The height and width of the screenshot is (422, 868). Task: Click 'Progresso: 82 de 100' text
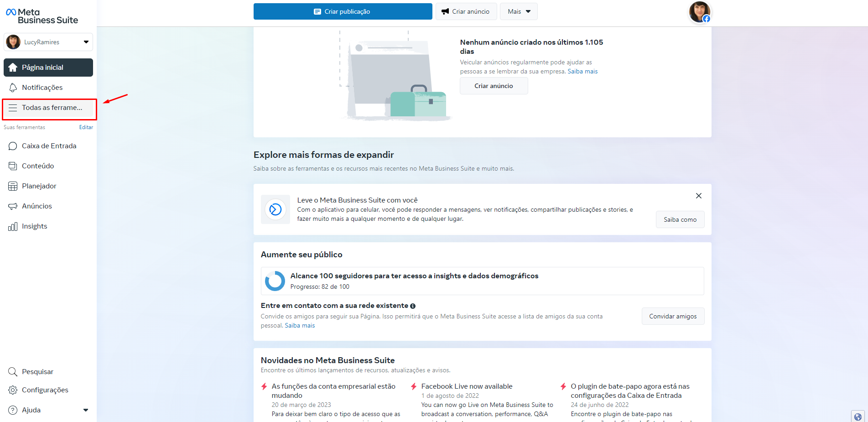coord(320,287)
